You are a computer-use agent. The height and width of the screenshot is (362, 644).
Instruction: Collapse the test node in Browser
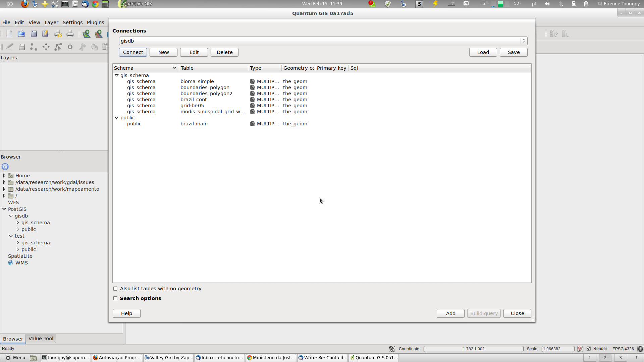pos(11,236)
